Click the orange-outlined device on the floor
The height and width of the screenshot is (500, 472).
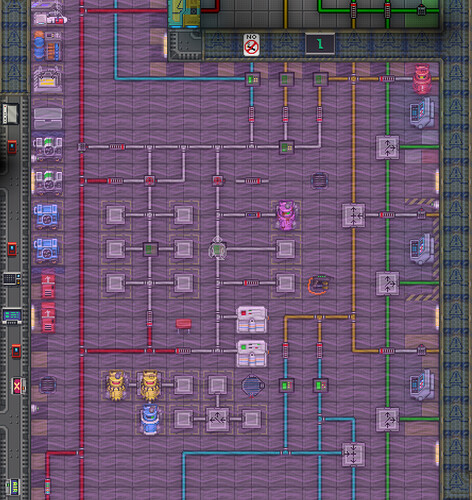click(x=319, y=284)
